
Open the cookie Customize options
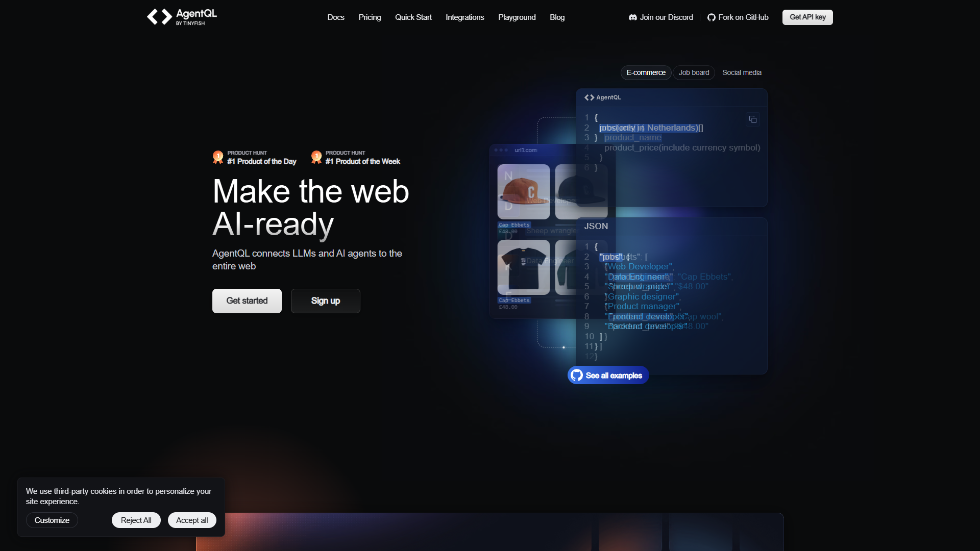[x=52, y=520]
